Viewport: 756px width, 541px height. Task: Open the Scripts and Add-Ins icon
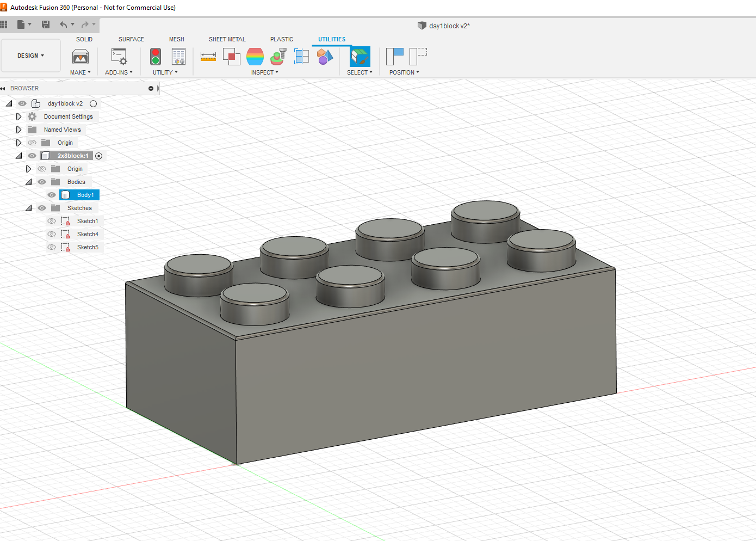point(119,57)
